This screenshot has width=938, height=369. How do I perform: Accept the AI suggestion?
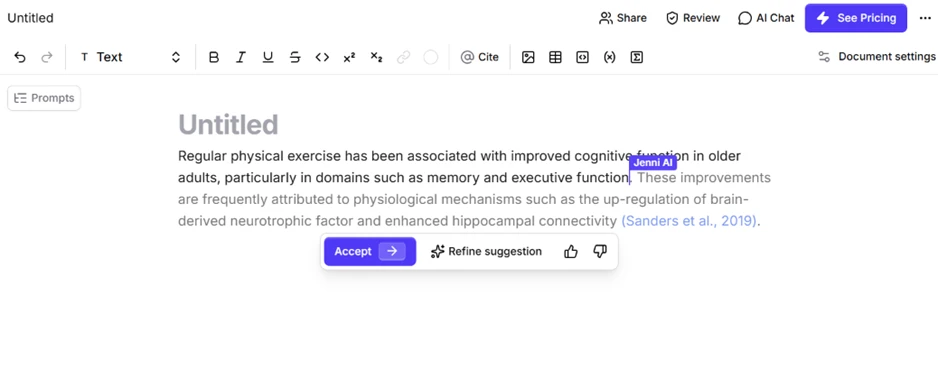pos(370,251)
